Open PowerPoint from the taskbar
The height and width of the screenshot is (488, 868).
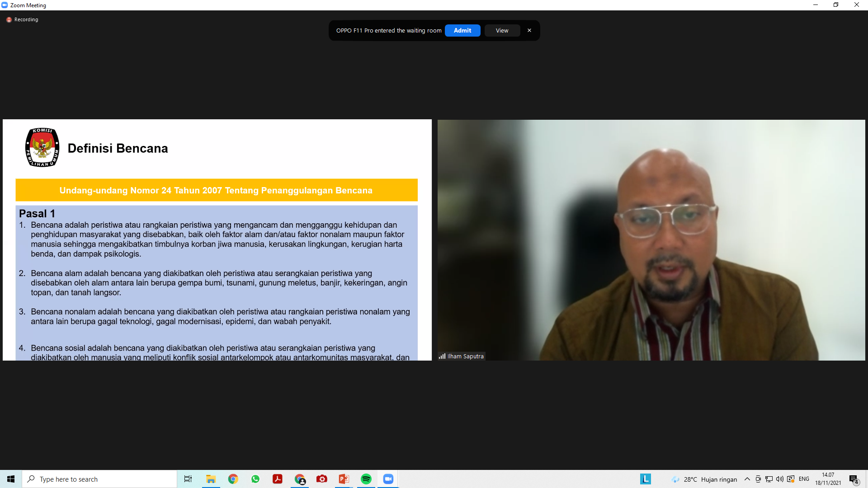click(344, 479)
